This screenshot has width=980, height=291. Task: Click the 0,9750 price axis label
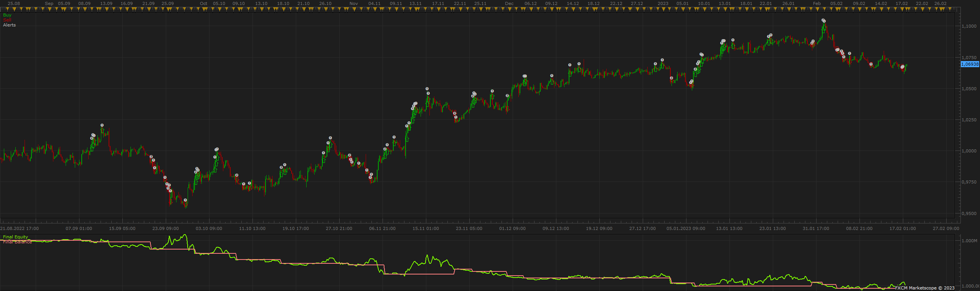pos(969,182)
